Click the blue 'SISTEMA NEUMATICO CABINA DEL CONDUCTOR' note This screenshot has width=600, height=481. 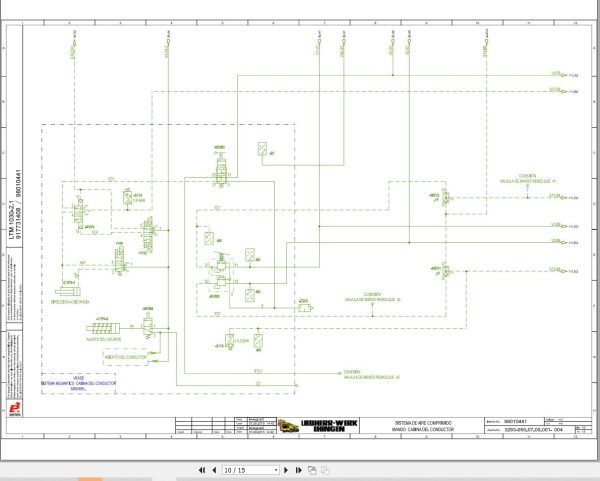[78, 383]
